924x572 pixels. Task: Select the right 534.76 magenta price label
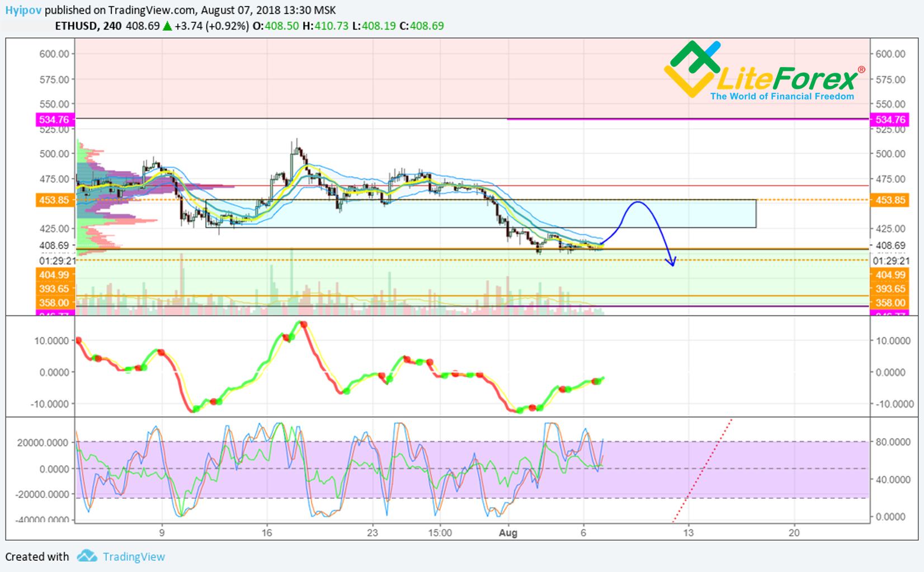pos(890,120)
